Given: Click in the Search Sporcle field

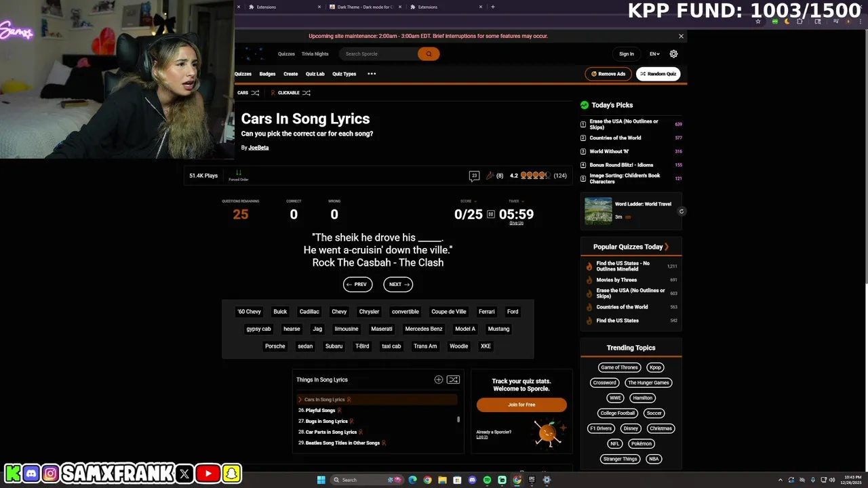Looking at the screenshot, I should coord(380,54).
